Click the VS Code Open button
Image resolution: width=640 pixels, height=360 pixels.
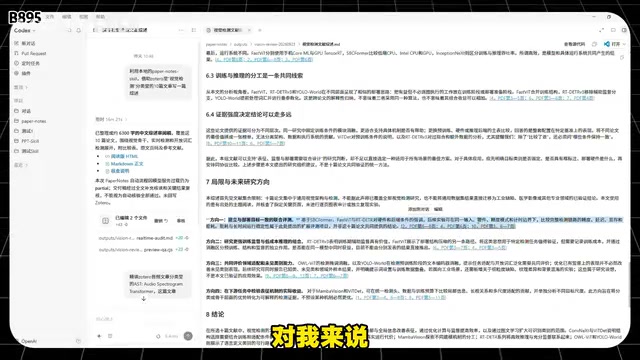click(612, 44)
